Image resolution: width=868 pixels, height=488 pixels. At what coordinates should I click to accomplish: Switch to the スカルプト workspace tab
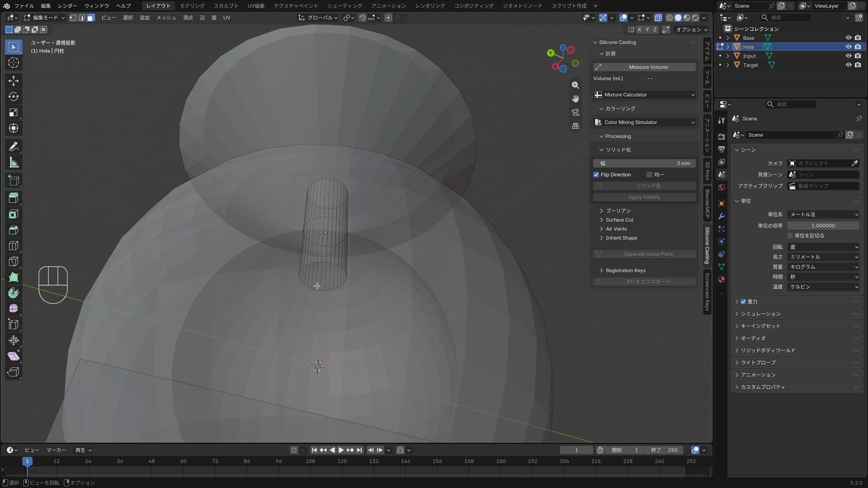tap(226, 6)
